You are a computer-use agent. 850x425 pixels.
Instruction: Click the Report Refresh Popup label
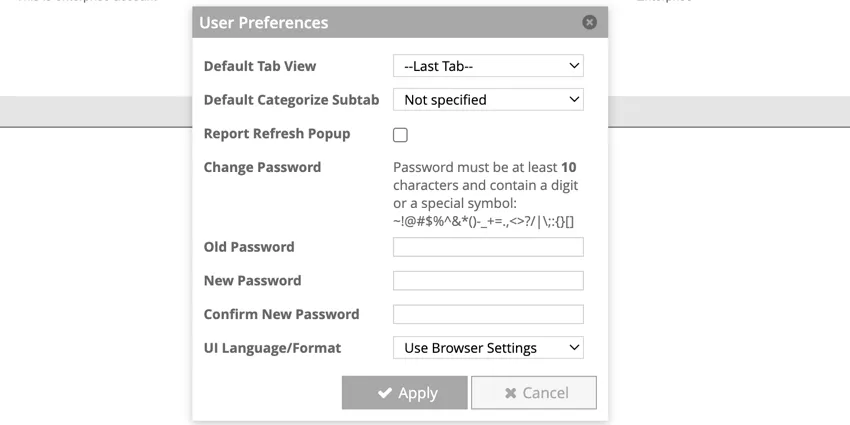pos(276,133)
